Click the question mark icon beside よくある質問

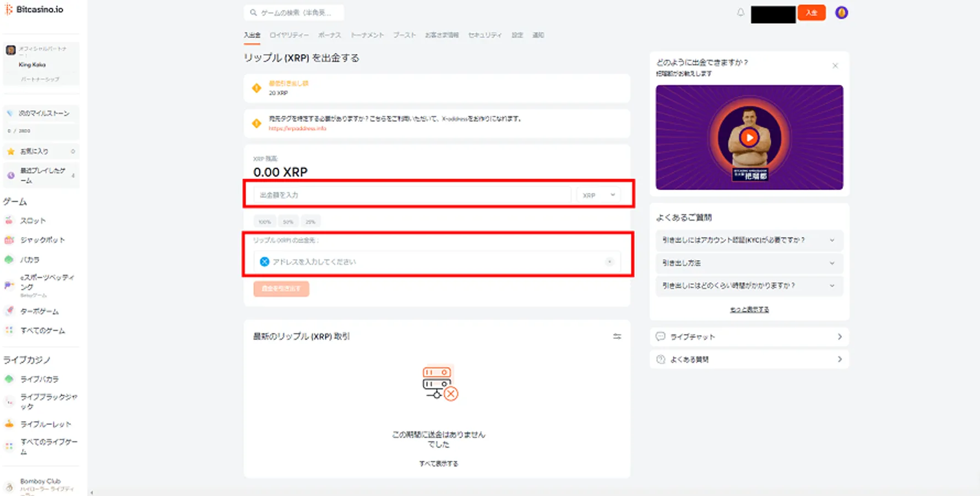coord(661,359)
